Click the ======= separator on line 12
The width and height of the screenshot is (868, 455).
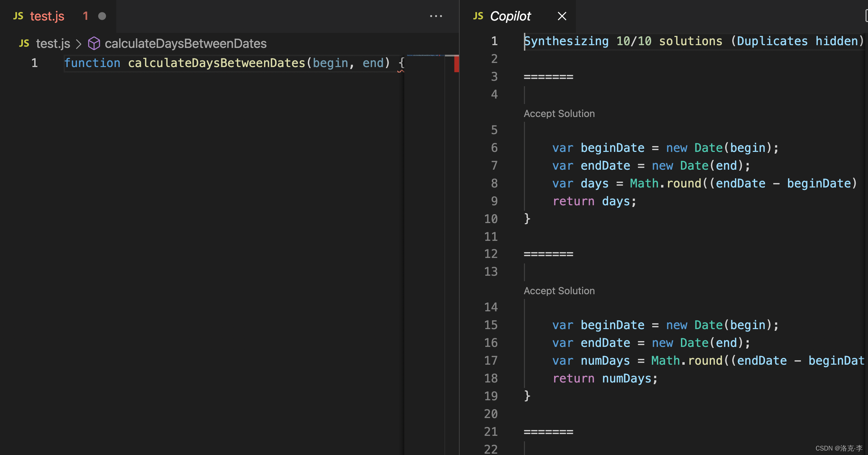pos(548,254)
